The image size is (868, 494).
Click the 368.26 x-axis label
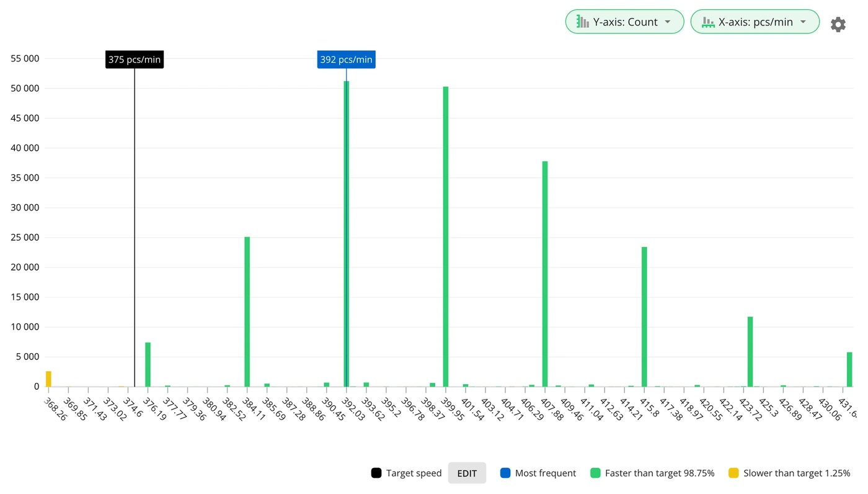click(x=56, y=409)
